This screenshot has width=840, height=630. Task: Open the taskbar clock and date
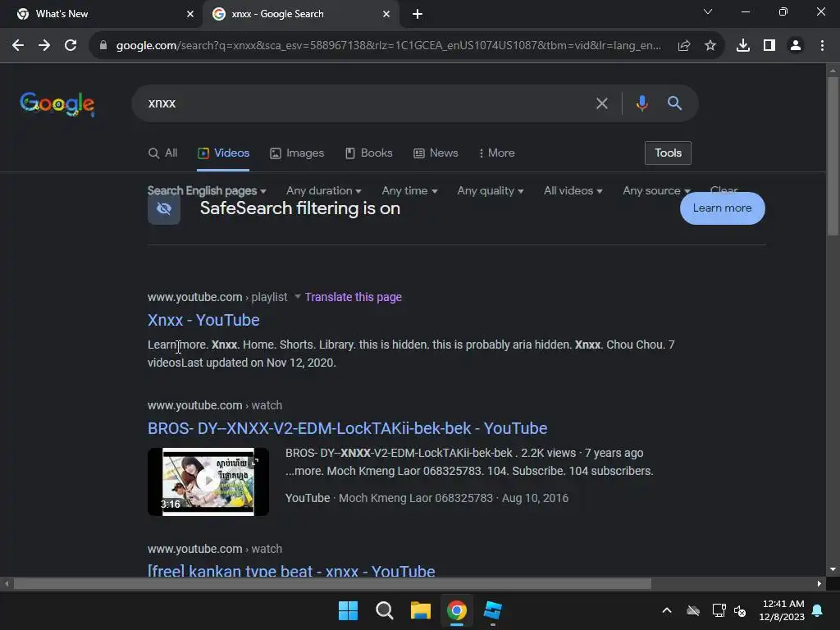point(782,610)
